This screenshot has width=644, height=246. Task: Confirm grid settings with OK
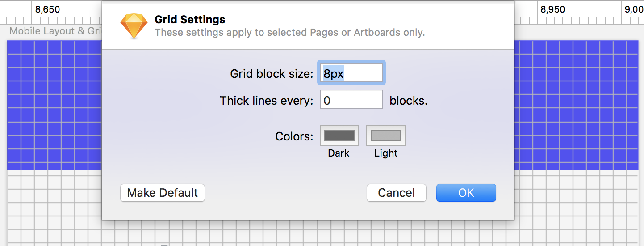pos(466,193)
